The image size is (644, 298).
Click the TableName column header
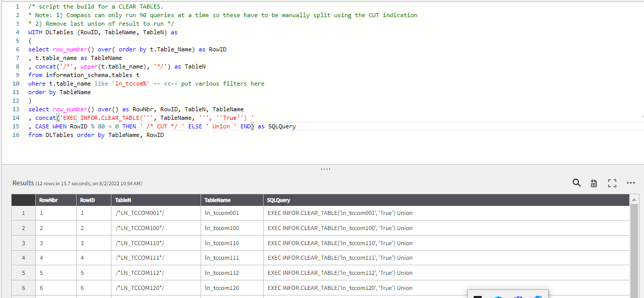tap(232, 200)
